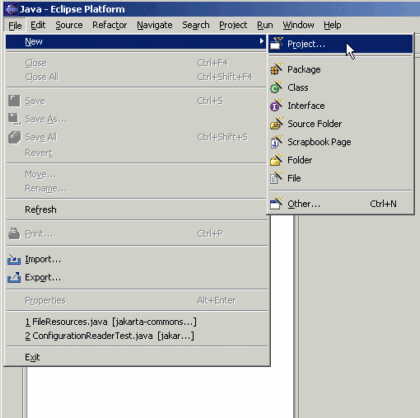Expand the New submenu arrow
The width and height of the screenshot is (420, 418).
(x=261, y=41)
